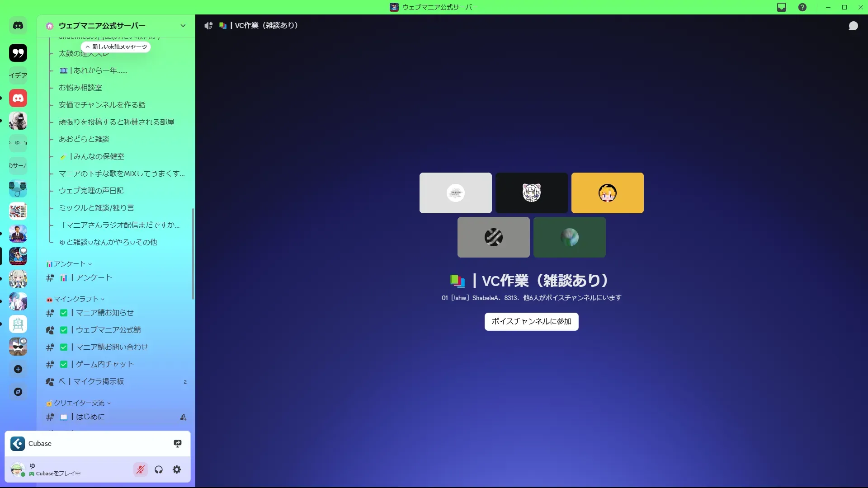868x488 pixels.
Task: Open the server discovery compass icon
Action: pos(18,392)
